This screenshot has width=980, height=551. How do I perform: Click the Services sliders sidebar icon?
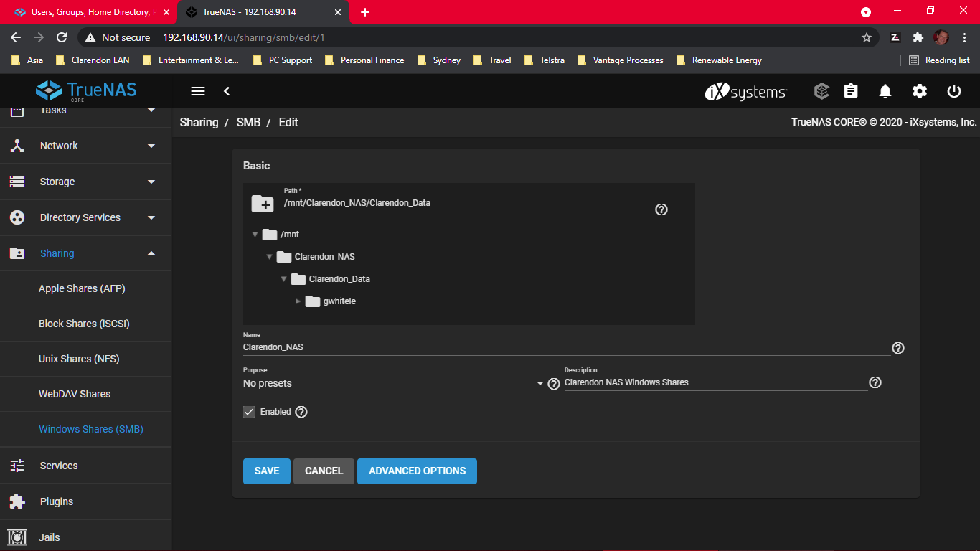coord(17,466)
